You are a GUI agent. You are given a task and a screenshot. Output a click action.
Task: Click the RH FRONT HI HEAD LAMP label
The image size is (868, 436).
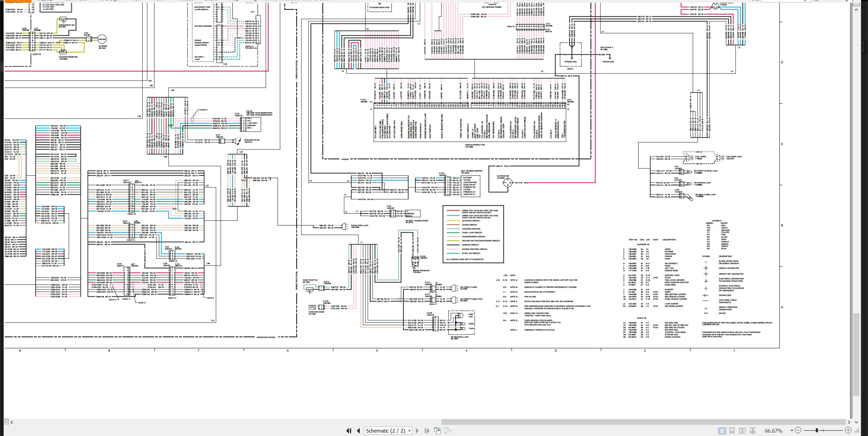[706, 171]
